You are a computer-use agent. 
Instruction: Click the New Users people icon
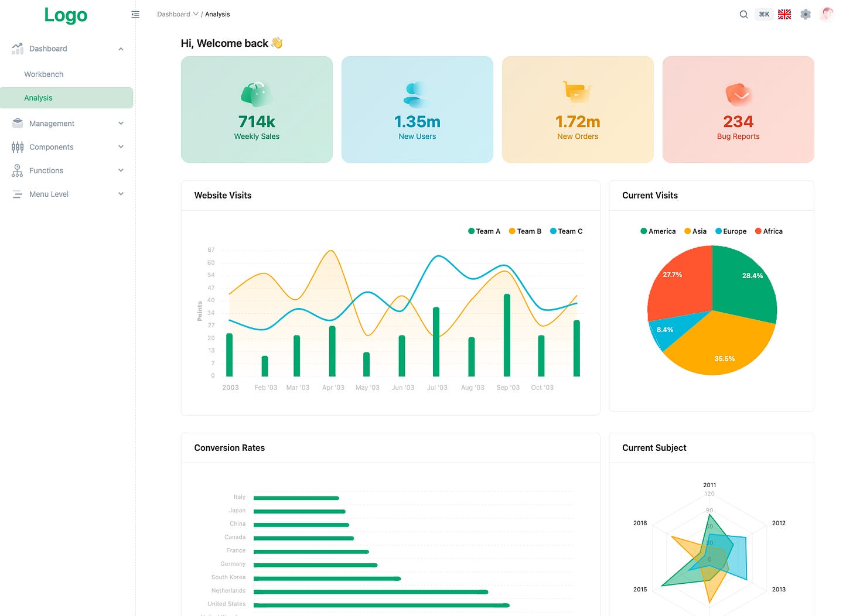point(417,95)
